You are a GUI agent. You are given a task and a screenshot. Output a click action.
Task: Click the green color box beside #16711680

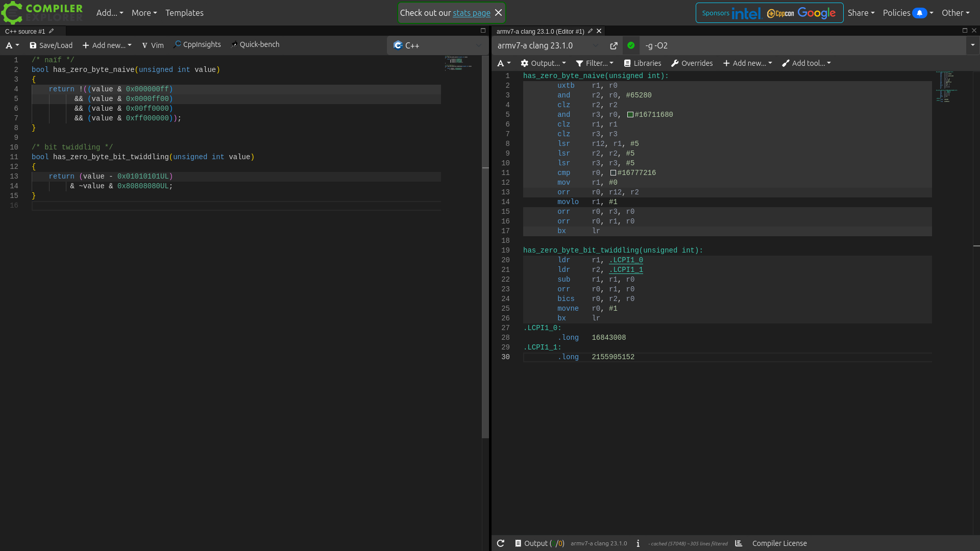630,115
